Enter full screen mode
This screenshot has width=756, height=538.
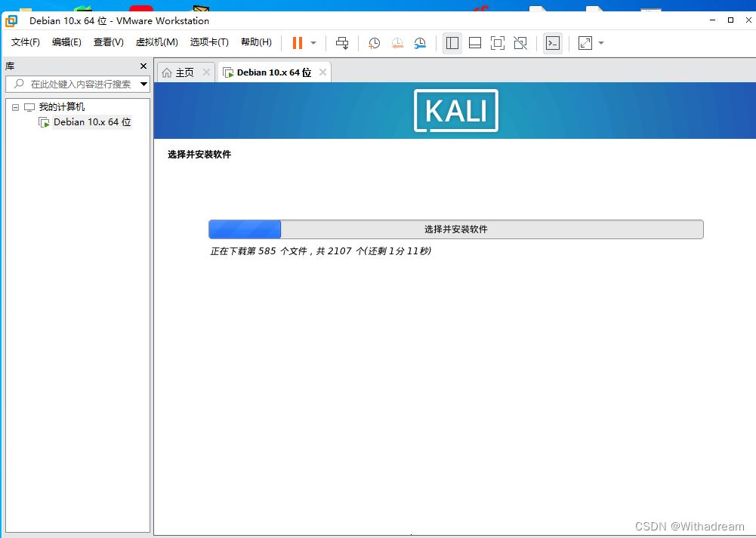pyautogui.click(x=498, y=43)
